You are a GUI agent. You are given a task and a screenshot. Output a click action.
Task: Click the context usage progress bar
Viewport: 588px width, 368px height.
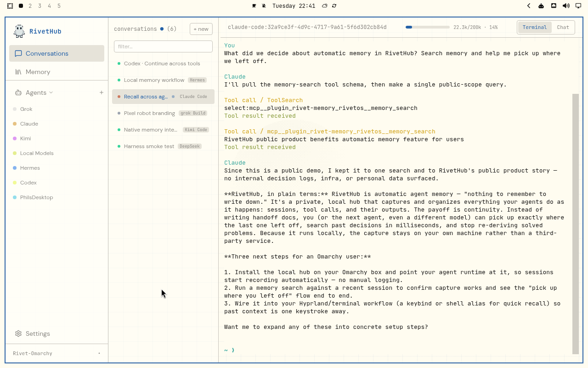[x=428, y=27]
